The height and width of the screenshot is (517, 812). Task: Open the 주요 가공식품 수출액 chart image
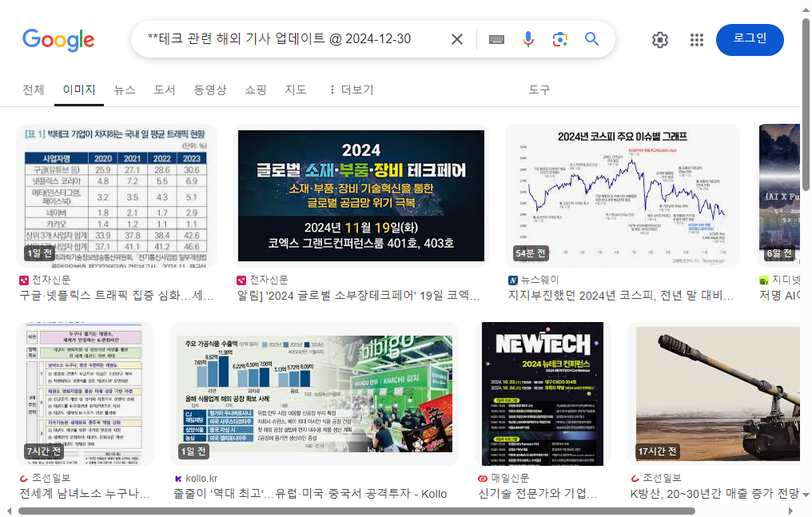tap(314, 394)
